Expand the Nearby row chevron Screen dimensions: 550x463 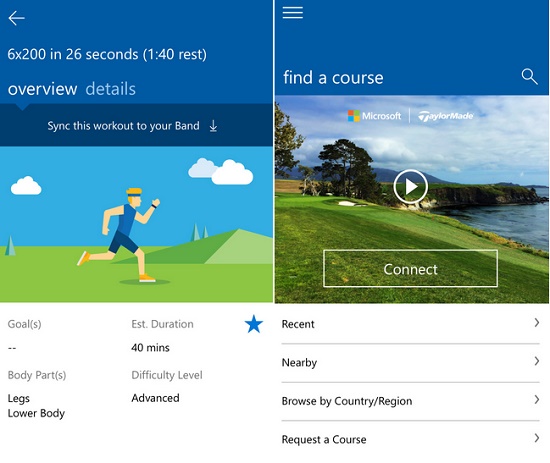537,361
